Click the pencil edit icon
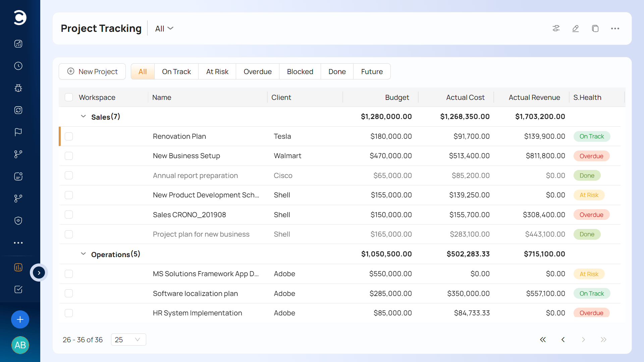The image size is (644, 362). (576, 28)
